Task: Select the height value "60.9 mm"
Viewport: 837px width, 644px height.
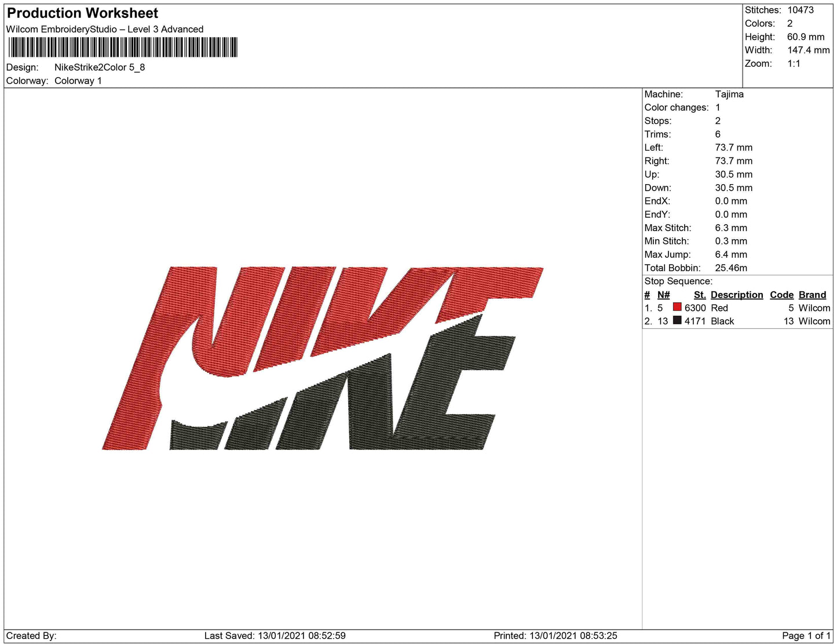Action: click(x=806, y=36)
